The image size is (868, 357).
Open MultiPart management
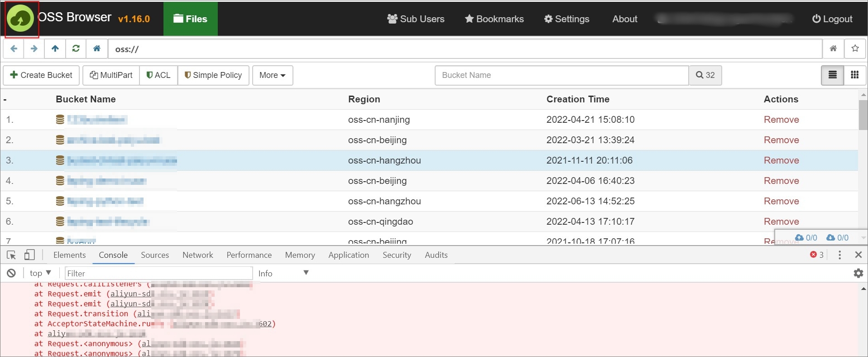[x=111, y=75]
